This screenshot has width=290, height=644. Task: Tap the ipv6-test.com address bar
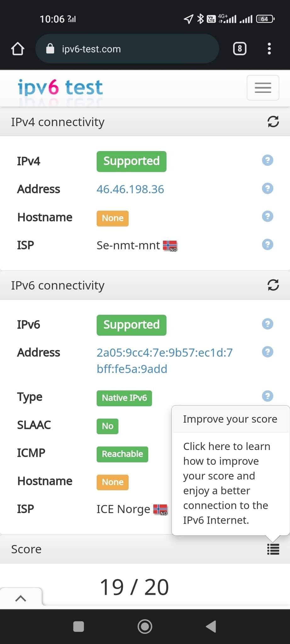(x=127, y=49)
